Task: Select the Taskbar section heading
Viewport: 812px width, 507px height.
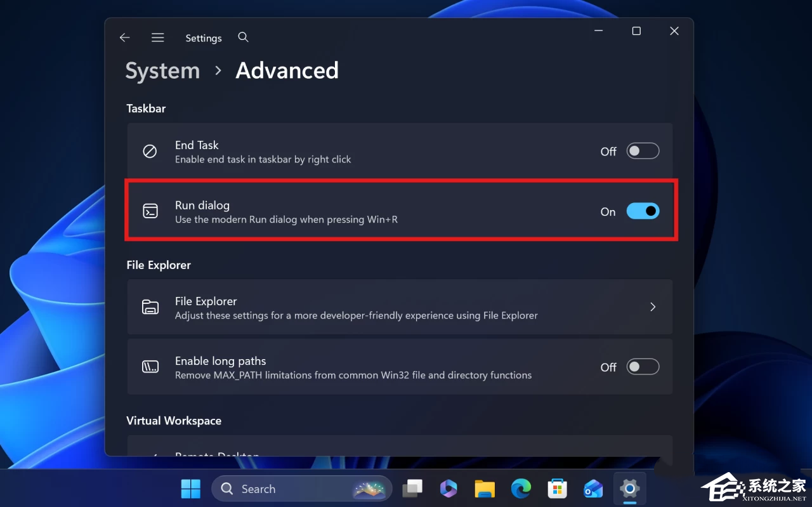Action: [146, 109]
